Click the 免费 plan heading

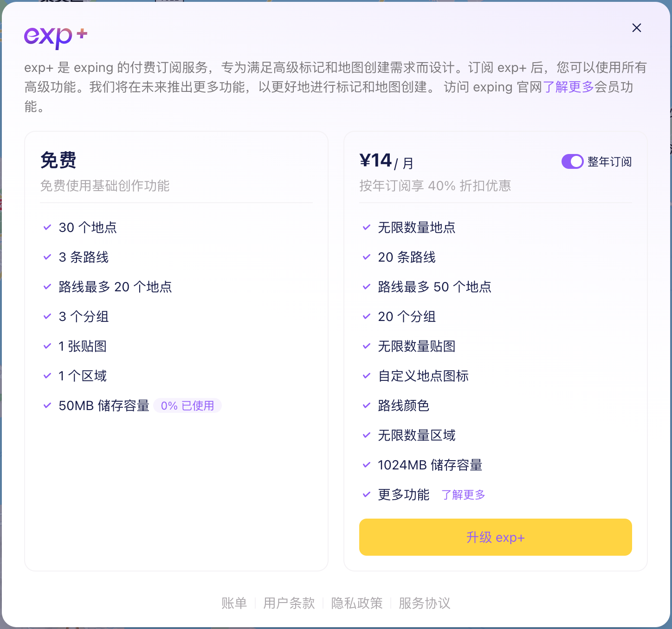pyautogui.click(x=58, y=160)
